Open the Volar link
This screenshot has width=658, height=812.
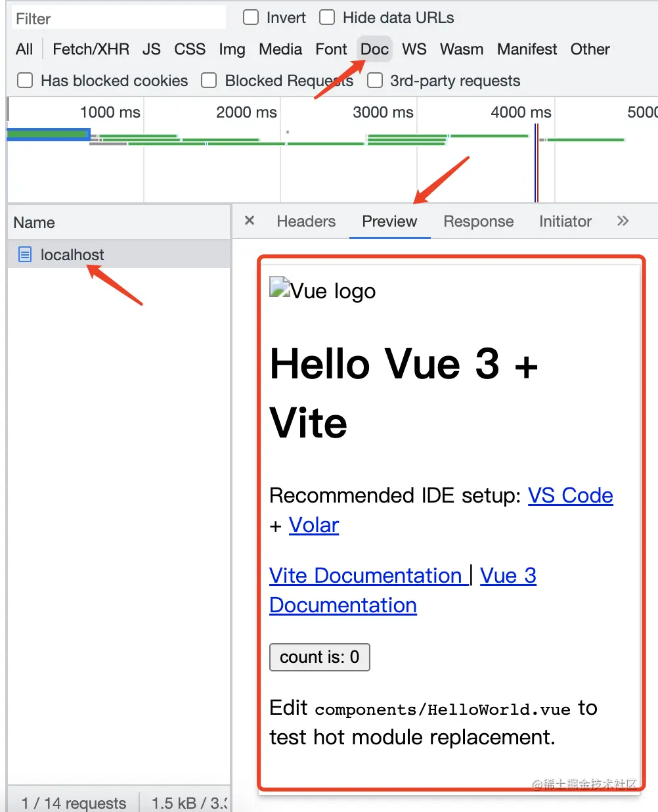click(314, 525)
